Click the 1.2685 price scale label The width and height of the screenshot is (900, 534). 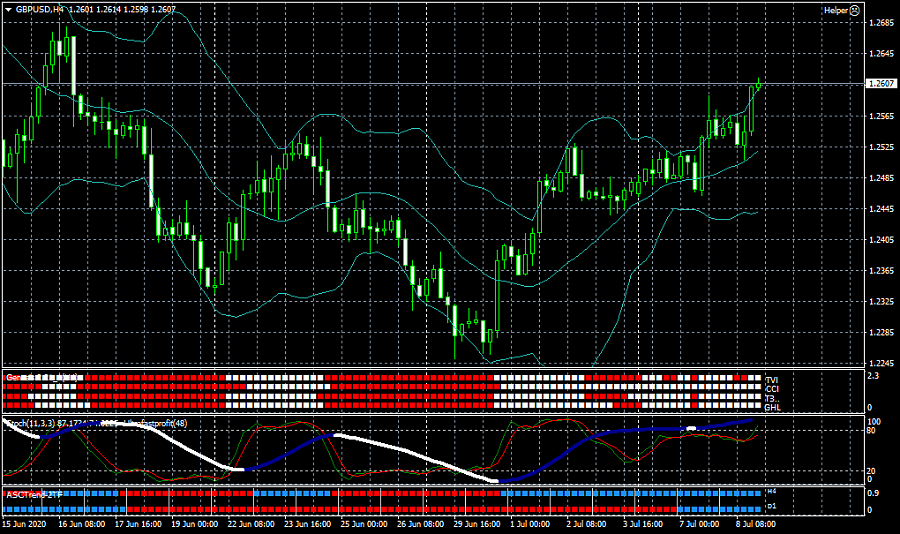pyautogui.click(x=881, y=23)
